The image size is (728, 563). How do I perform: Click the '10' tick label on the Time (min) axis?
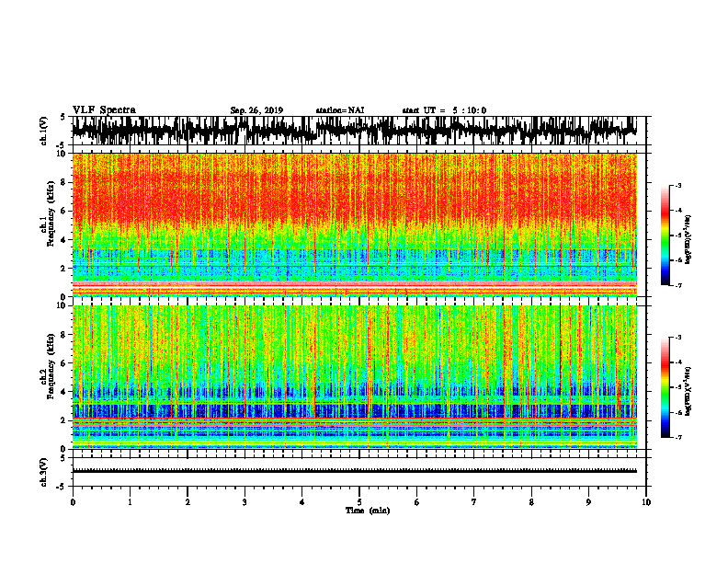[646, 502]
